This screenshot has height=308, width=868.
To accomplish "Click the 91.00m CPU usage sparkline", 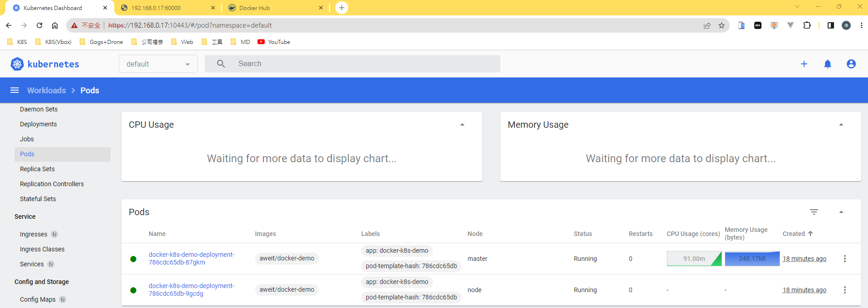I will [694, 259].
